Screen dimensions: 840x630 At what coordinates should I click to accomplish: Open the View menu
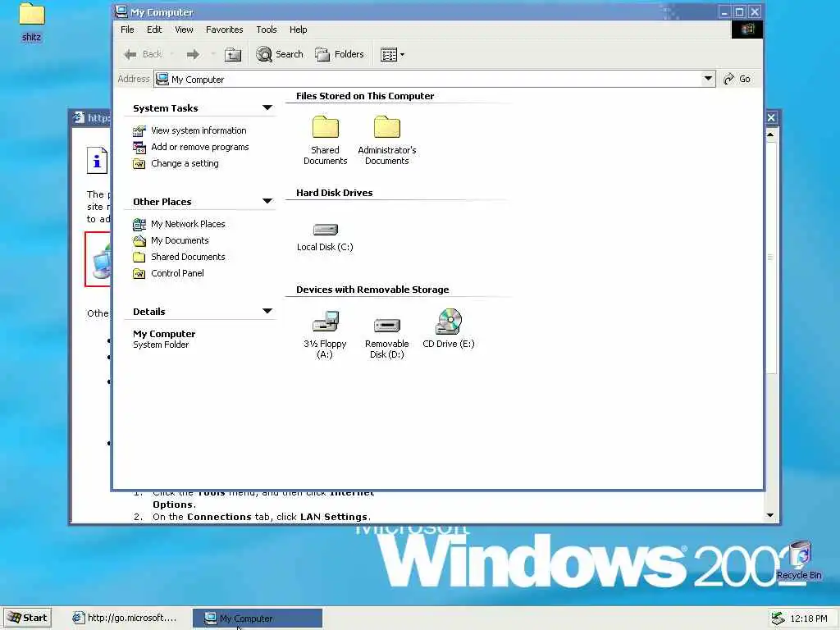point(184,30)
